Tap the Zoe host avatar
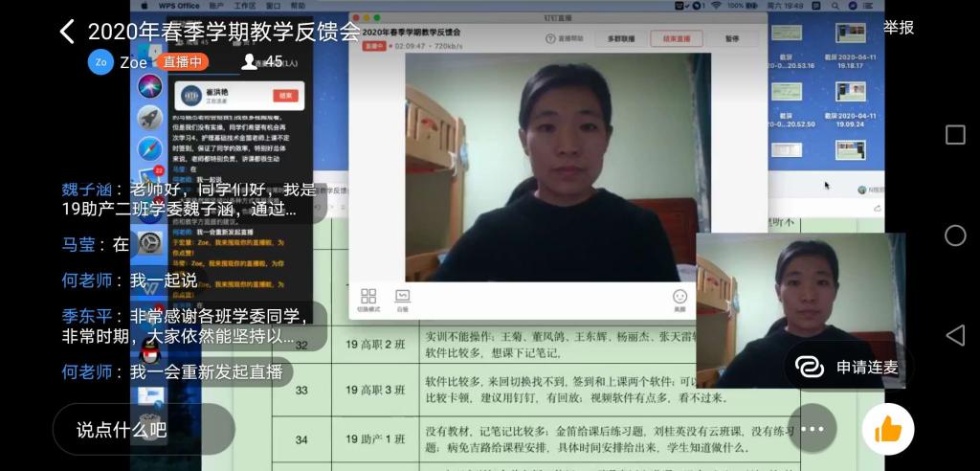The width and height of the screenshot is (980, 471). click(x=100, y=62)
